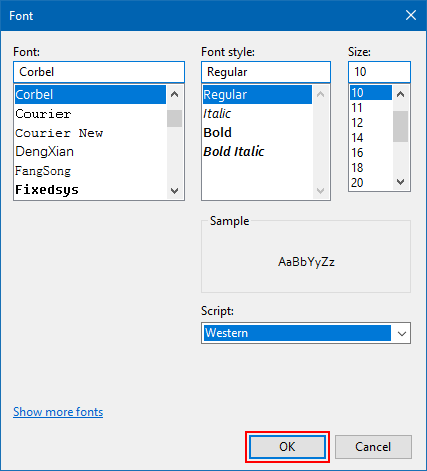This screenshot has height=471, width=427.
Task: Choose Italic font style
Action: pos(257,114)
